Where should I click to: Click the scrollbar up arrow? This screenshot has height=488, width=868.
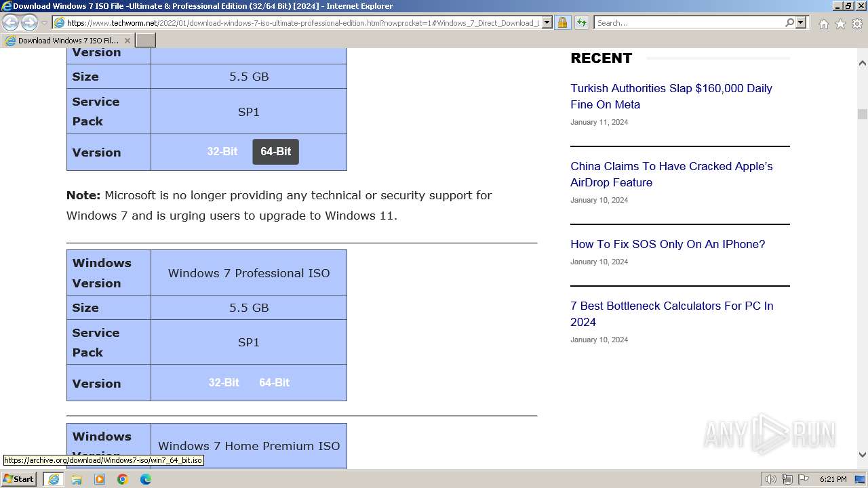pos(863,62)
